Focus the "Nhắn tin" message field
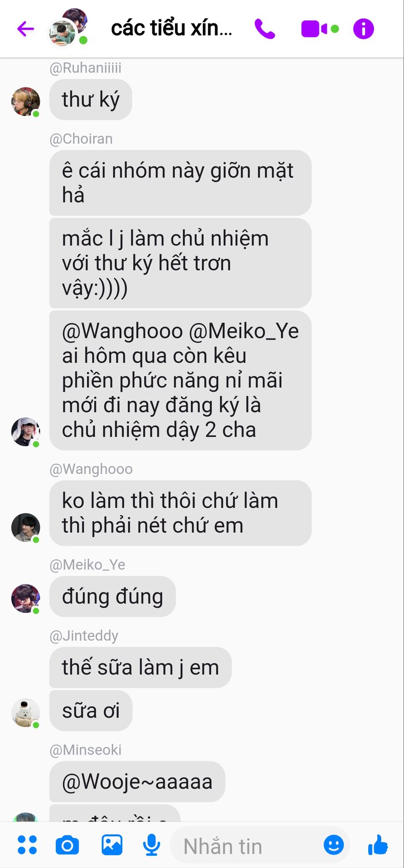Viewport: 404px width, 868px height. click(x=246, y=845)
